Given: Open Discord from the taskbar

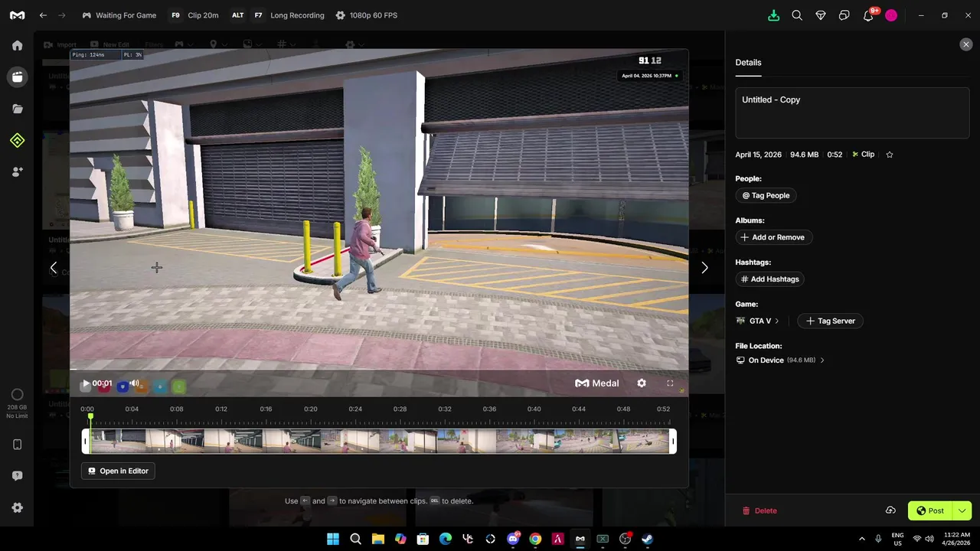Looking at the screenshot, I should pos(513,539).
